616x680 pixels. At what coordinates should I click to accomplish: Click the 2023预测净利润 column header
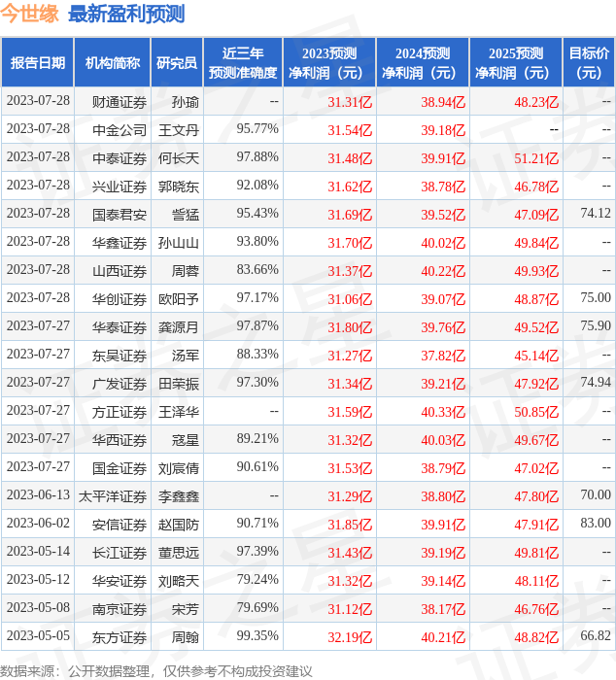click(x=329, y=62)
